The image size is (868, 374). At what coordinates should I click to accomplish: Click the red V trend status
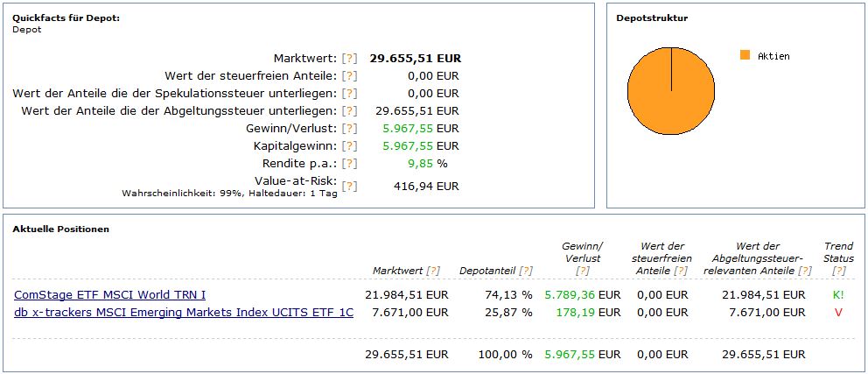[x=838, y=313]
